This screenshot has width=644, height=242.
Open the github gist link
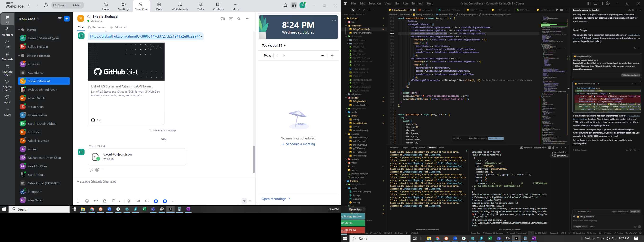coord(145,36)
